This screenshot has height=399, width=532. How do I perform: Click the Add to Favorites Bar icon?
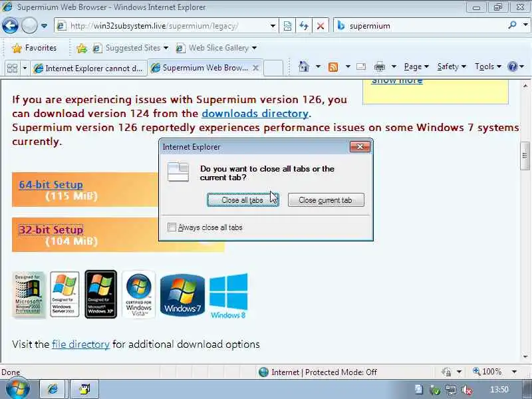coord(81,48)
